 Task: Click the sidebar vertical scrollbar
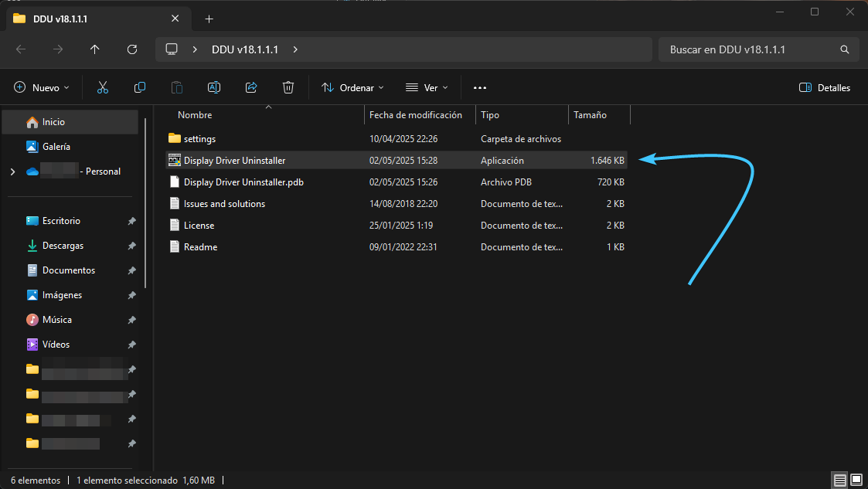(x=145, y=202)
